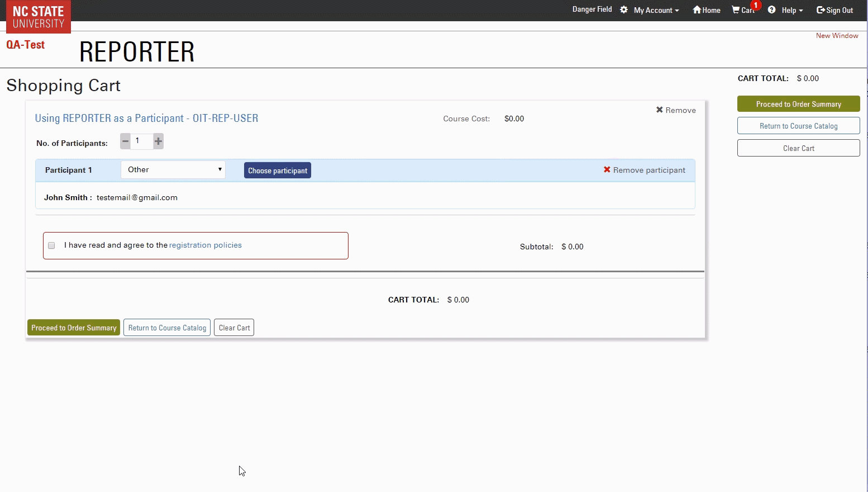Click the NC State University logo
The width and height of the screenshot is (868, 492).
coord(39,17)
